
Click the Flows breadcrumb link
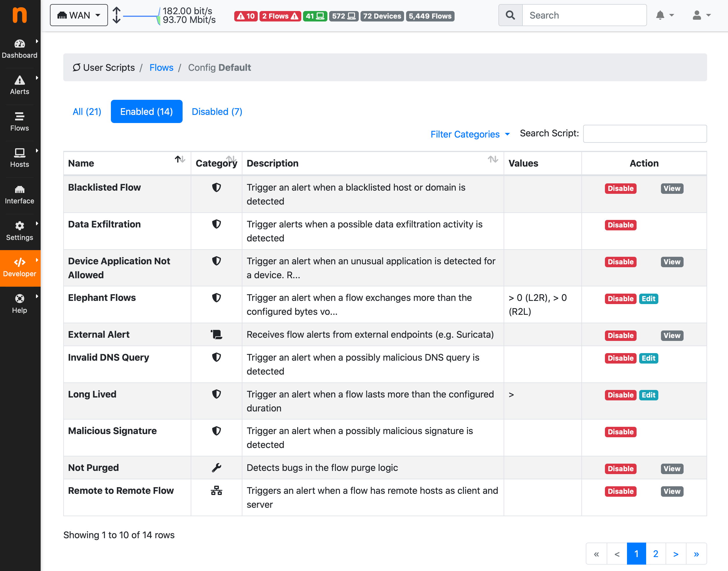[161, 68]
